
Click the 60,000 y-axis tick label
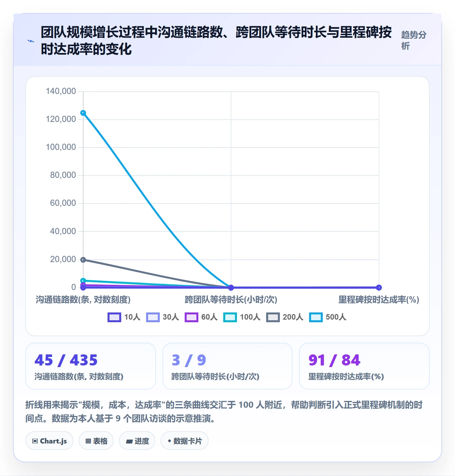pos(63,203)
